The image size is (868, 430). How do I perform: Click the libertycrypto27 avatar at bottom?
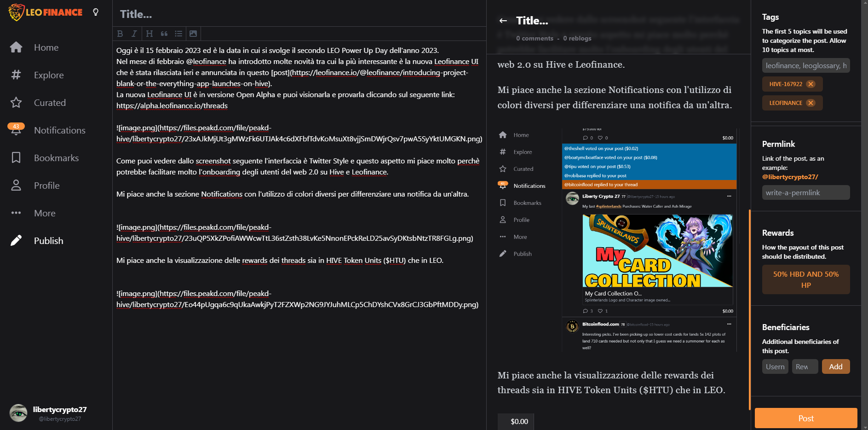18,413
